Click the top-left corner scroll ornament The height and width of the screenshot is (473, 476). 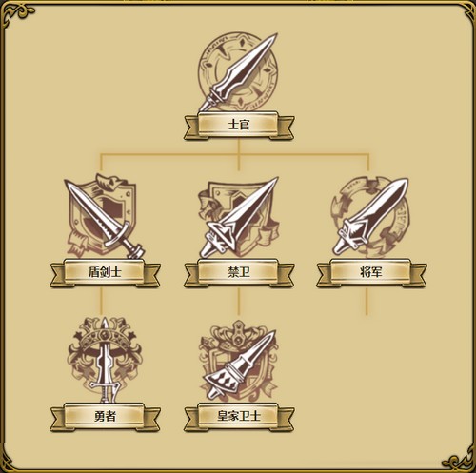pyautogui.click(x=16, y=14)
